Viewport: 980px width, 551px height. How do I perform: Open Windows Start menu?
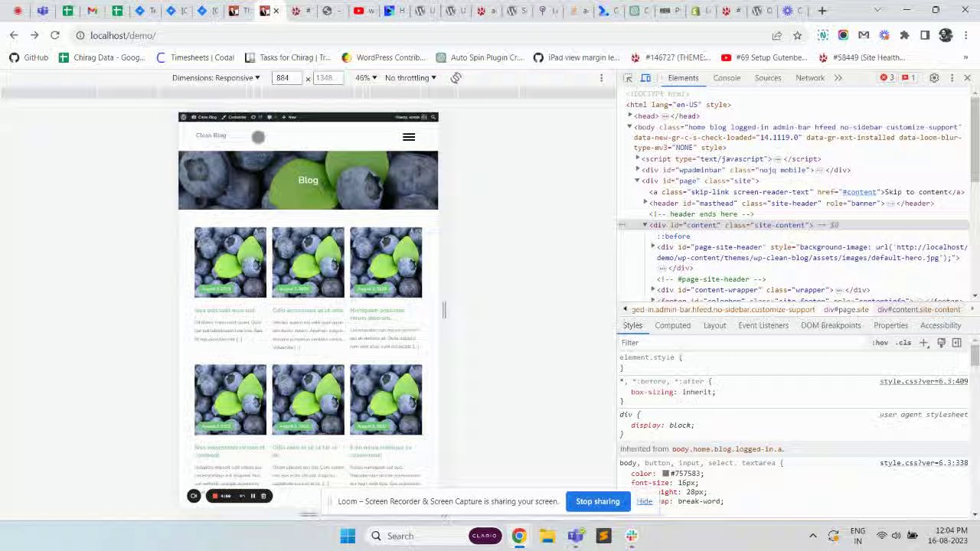point(347,536)
